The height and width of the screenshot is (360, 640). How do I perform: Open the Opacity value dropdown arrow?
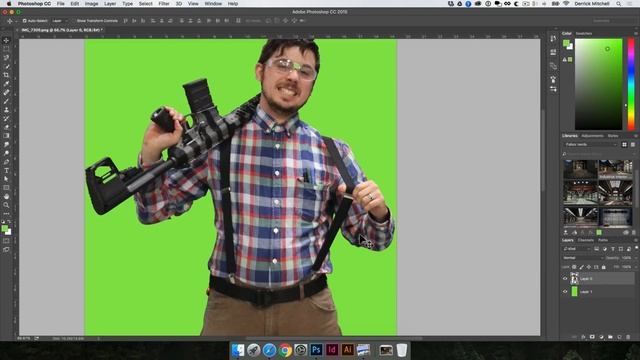[x=636, y=258]
